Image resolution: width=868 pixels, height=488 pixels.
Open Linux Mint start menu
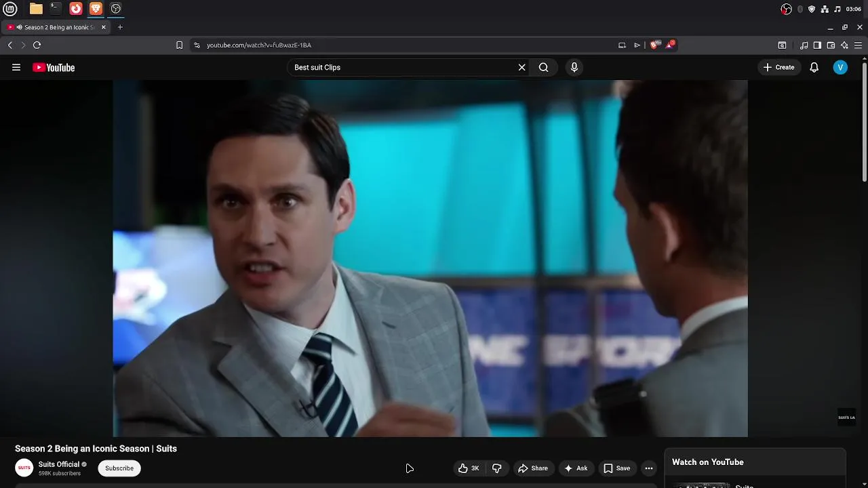(10, 9)
